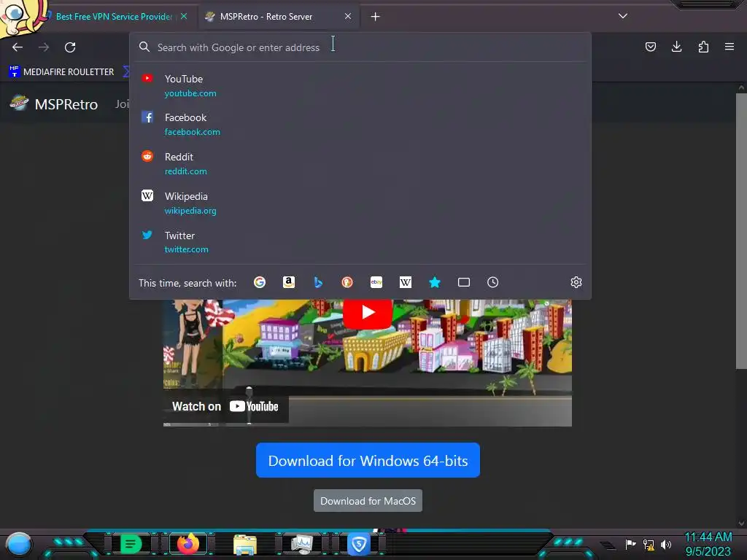
Task: Search this time with Amazon
Action: pyautogui.click(x=289, y=282)
